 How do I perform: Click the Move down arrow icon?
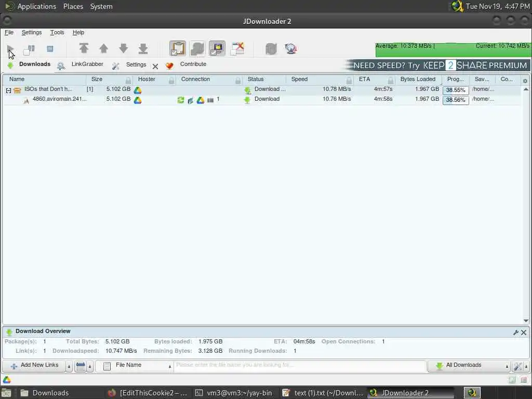click(x=124, y=48)
